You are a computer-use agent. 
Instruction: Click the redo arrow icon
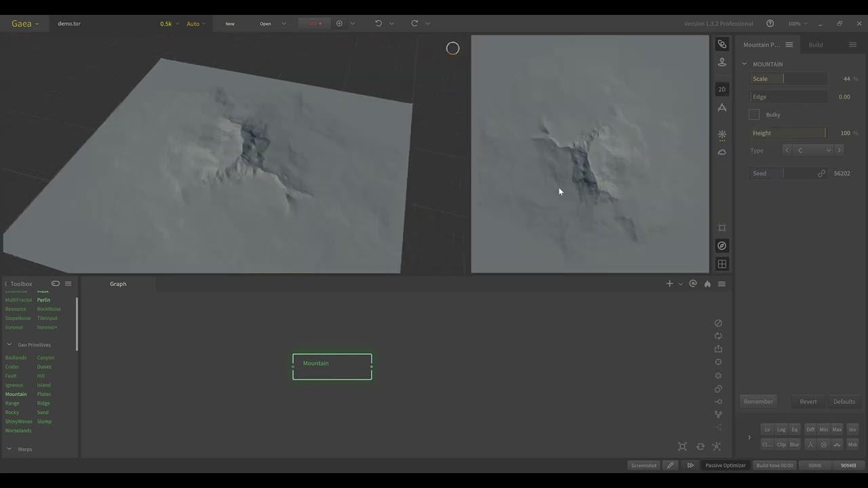pos(414,23)
